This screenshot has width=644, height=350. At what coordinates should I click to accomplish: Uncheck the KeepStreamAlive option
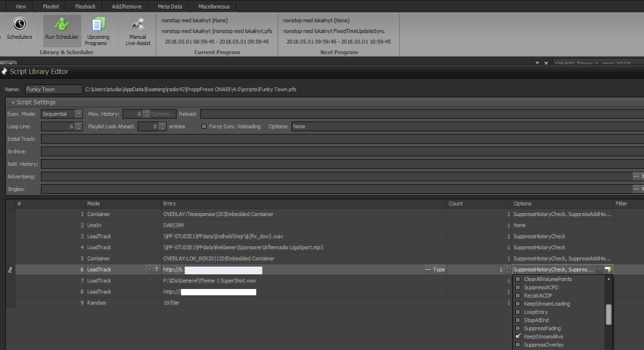click(518, 336)
